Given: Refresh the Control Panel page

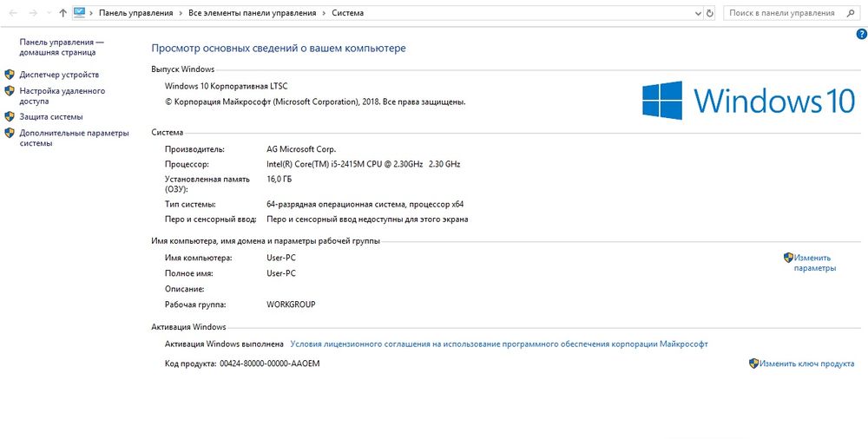Looking at the screenshot, I should click(x=710, y=13).
